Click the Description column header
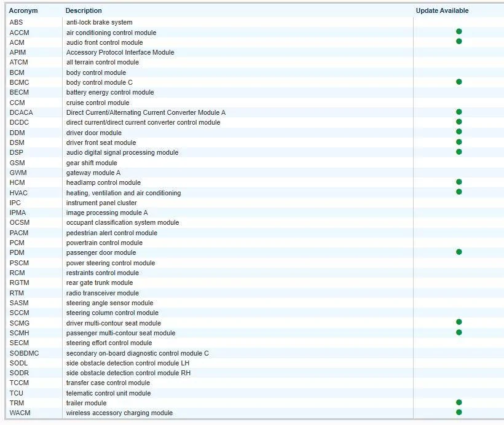 pyautogui.click(x=84, y=10)
